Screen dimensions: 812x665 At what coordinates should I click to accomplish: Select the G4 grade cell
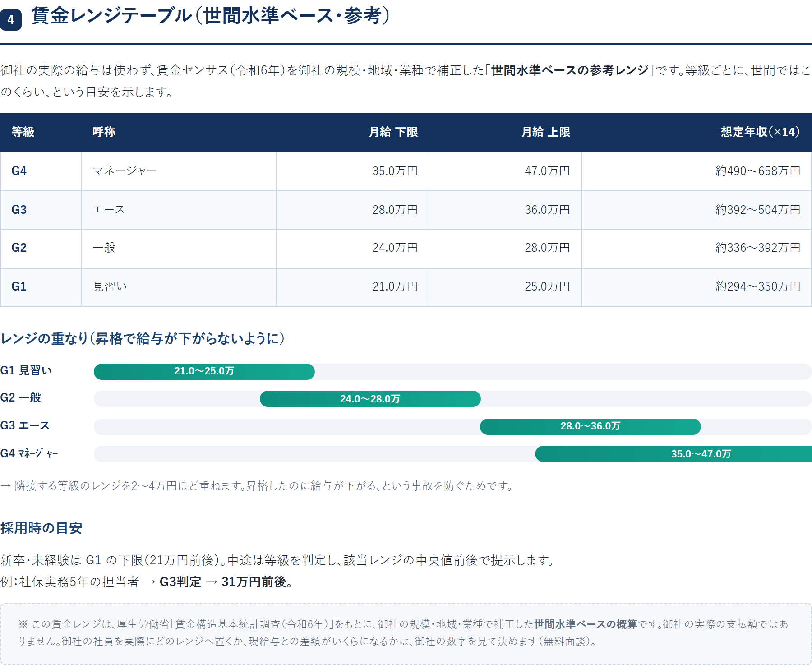tap(41, 171)
